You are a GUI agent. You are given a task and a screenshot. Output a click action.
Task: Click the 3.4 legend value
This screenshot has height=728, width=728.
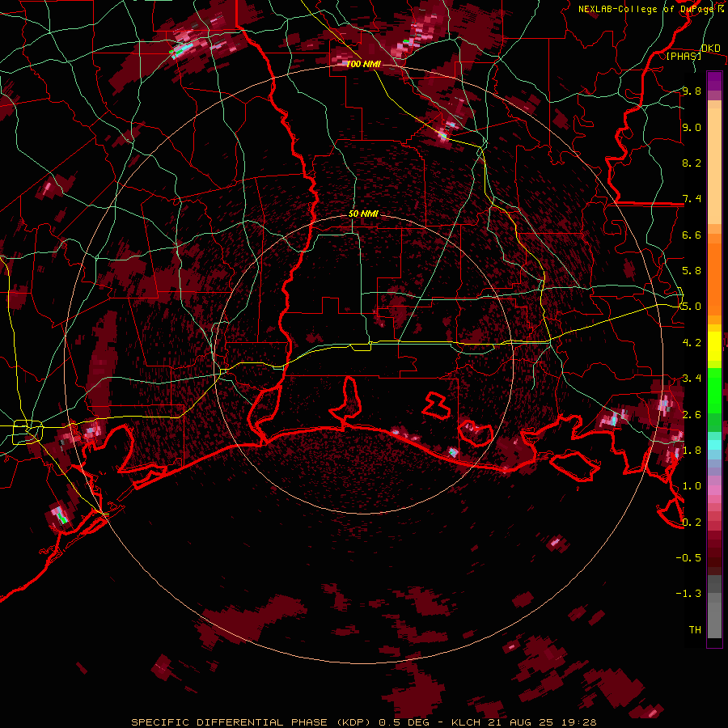coord(692,379)
